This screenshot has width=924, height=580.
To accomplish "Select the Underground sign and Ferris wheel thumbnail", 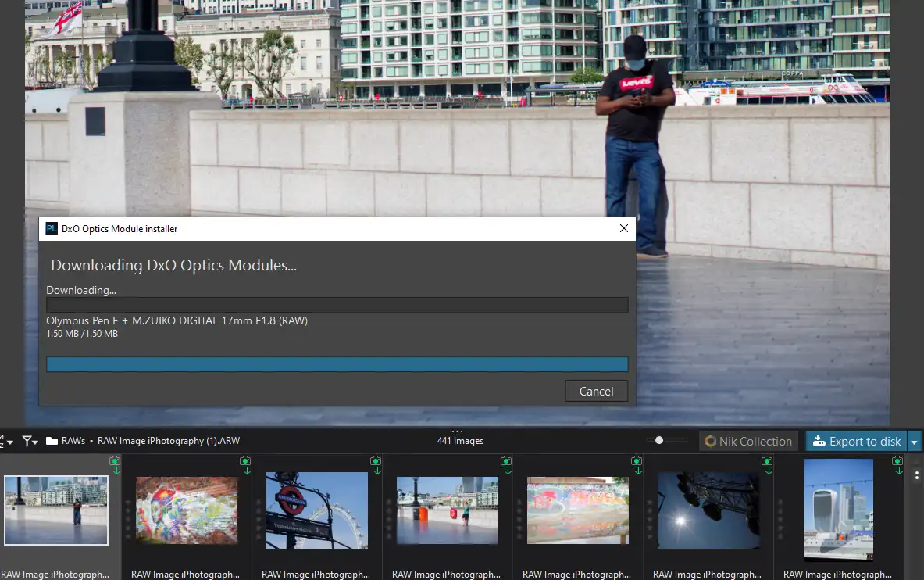I will tap(317, 510).
